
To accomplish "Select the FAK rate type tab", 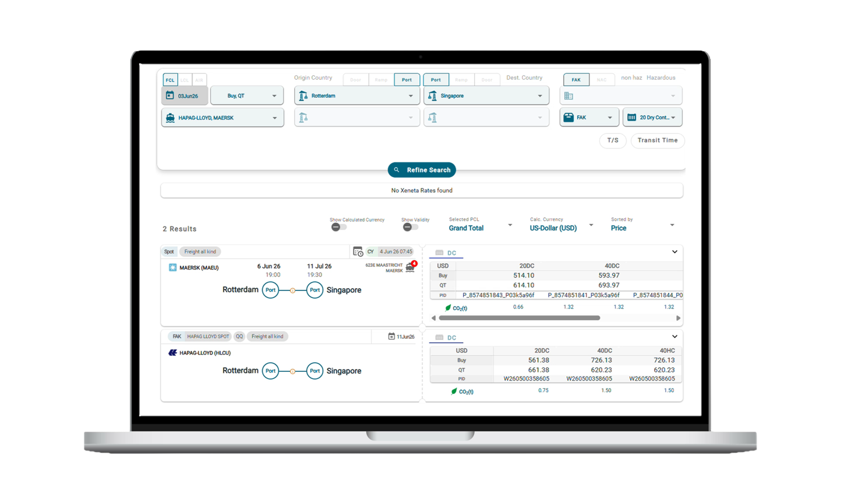I will 576,80.
